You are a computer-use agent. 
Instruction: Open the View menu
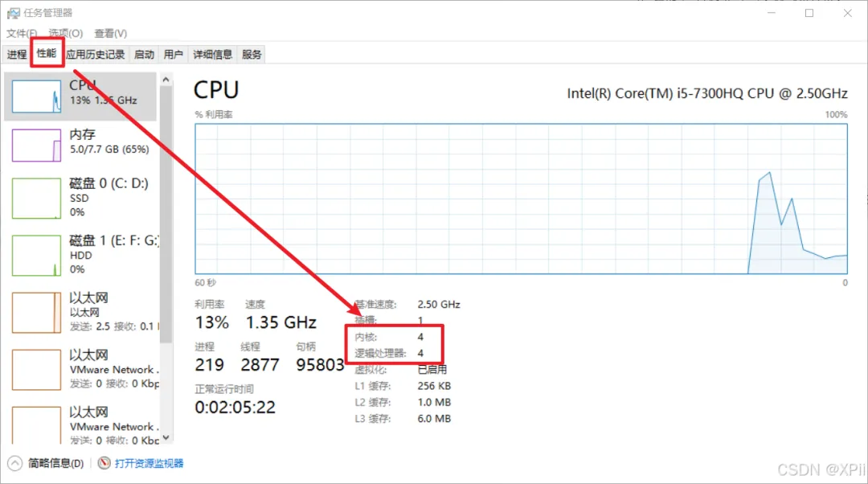(x=110, y=34)
